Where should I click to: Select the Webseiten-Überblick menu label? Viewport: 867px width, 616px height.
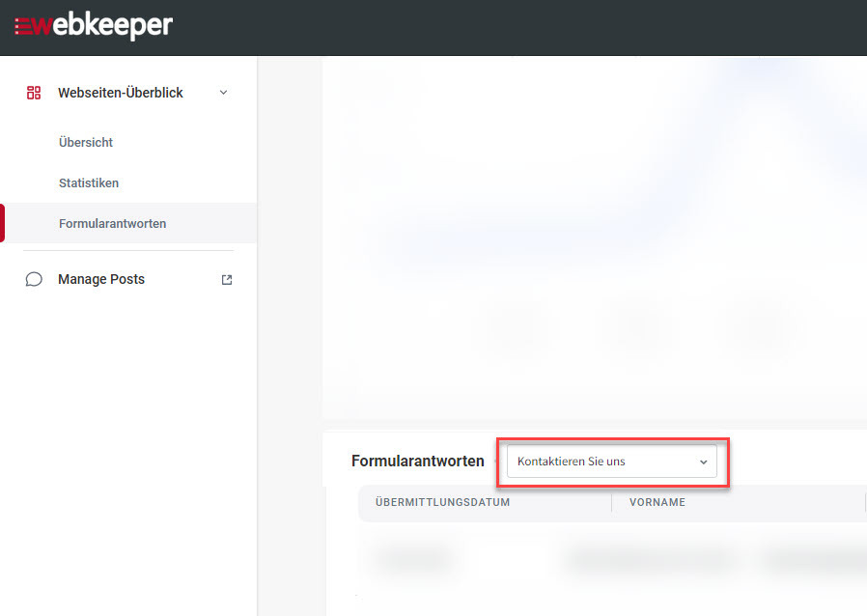pyautogui.click(x=120, y=93)
